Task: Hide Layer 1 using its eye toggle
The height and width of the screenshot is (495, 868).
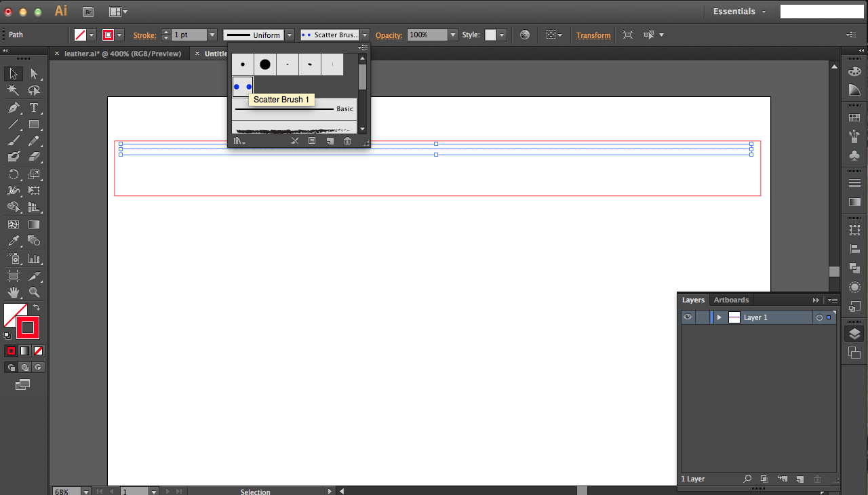Action: [x=688, y=317]
